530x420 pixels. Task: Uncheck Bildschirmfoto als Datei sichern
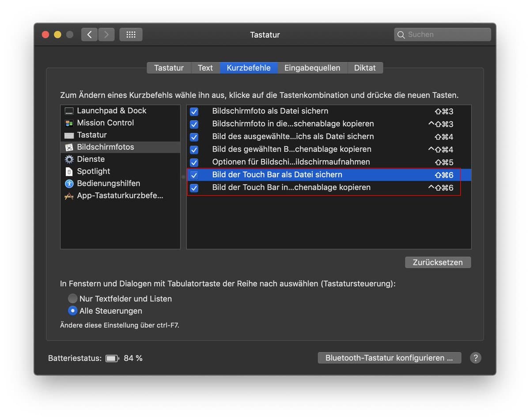click(194, 112)
